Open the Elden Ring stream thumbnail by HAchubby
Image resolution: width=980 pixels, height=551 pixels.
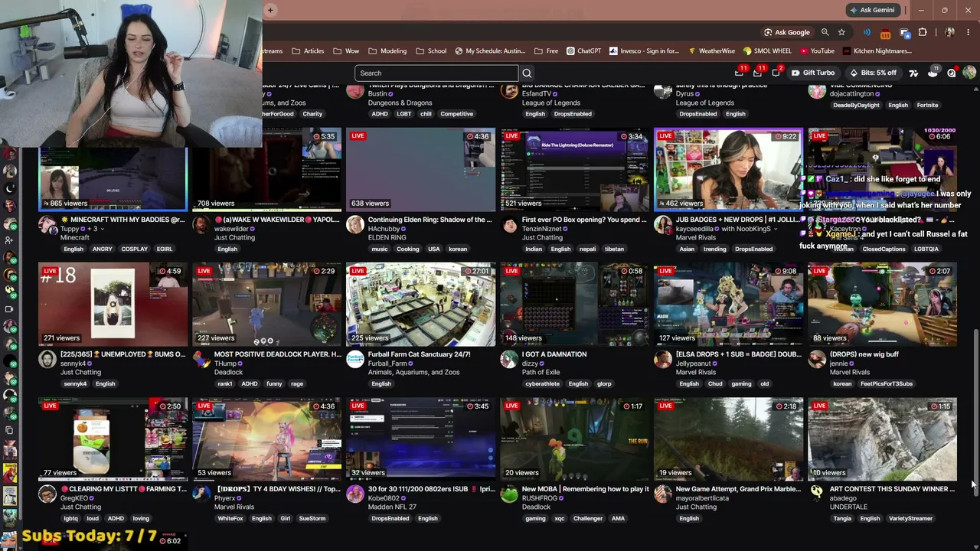[420, 170]
